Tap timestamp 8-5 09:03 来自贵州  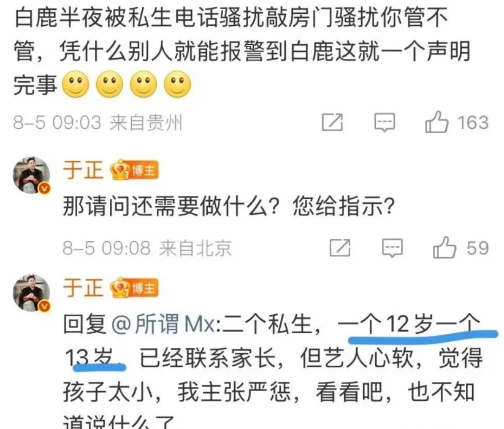coord(97,123)
